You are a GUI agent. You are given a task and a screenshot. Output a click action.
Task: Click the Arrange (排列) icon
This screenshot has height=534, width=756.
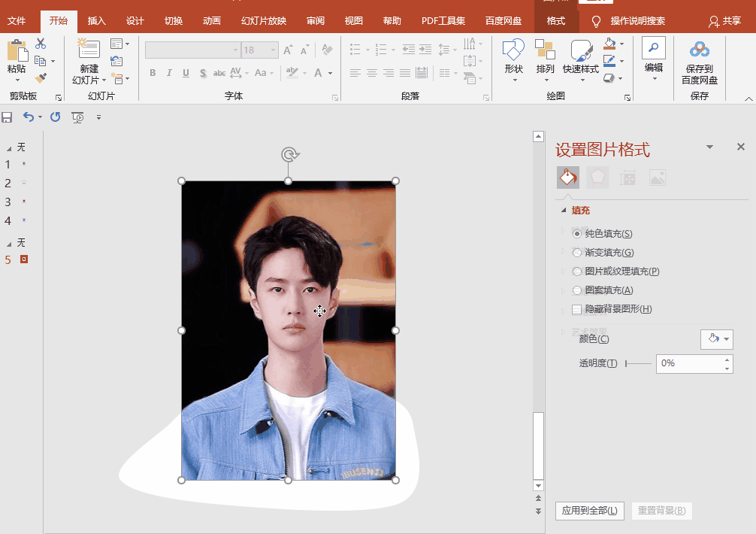pyautogui.click(x=545, y=50)
